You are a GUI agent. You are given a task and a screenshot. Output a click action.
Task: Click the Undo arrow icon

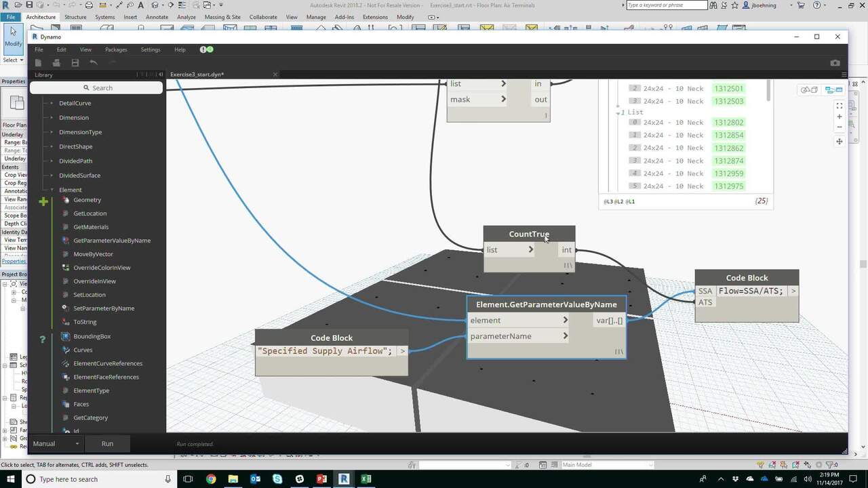click(94, 63)
